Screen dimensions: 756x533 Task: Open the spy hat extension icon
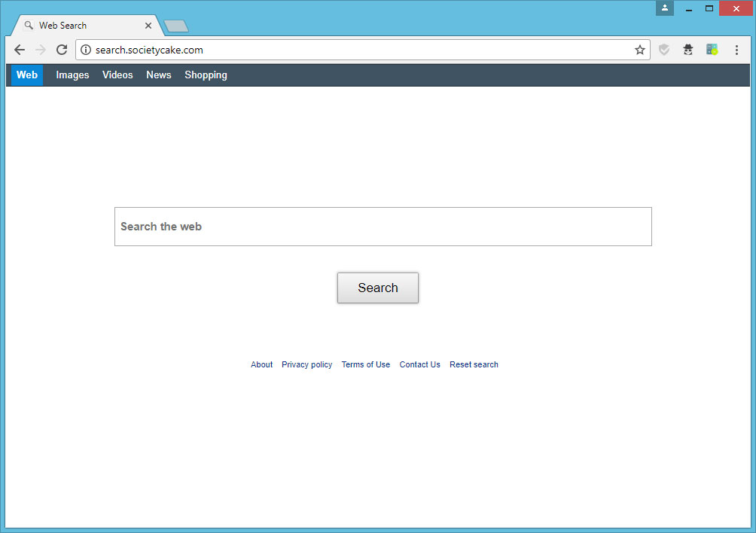click(687, 50)
